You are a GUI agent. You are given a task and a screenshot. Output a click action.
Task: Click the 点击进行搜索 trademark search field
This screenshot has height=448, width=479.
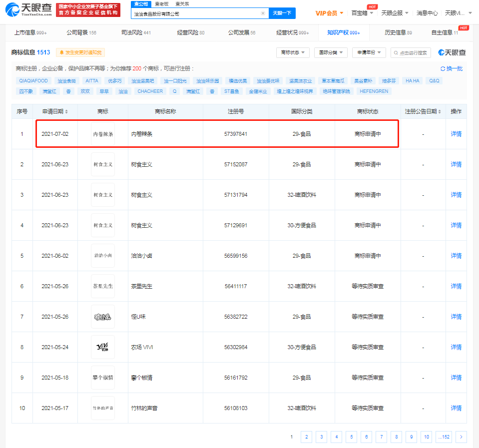pos(411,52)
